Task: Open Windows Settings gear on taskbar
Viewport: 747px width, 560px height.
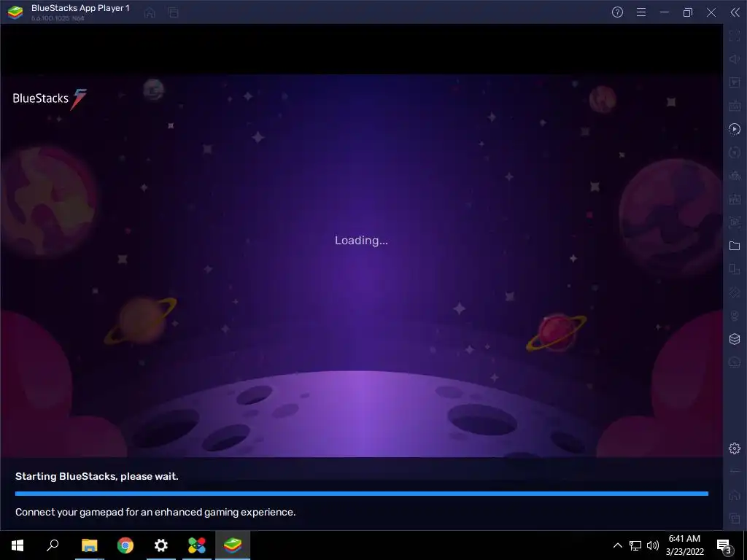Action: coord(161,545)
